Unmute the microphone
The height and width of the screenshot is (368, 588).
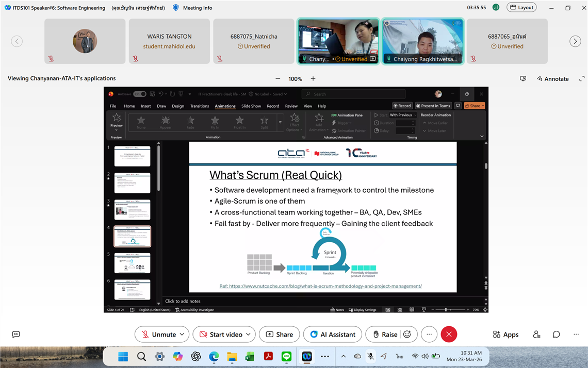pos(158,334)
